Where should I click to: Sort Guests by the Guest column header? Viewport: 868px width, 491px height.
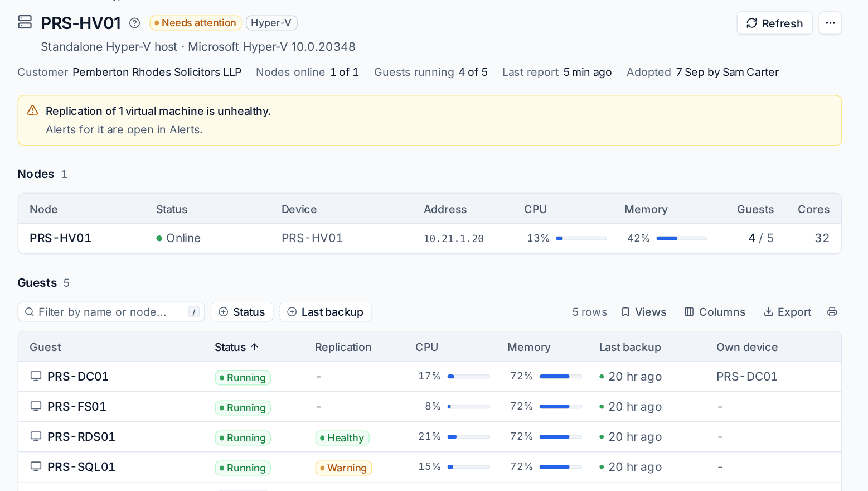(x=45, y=347)
